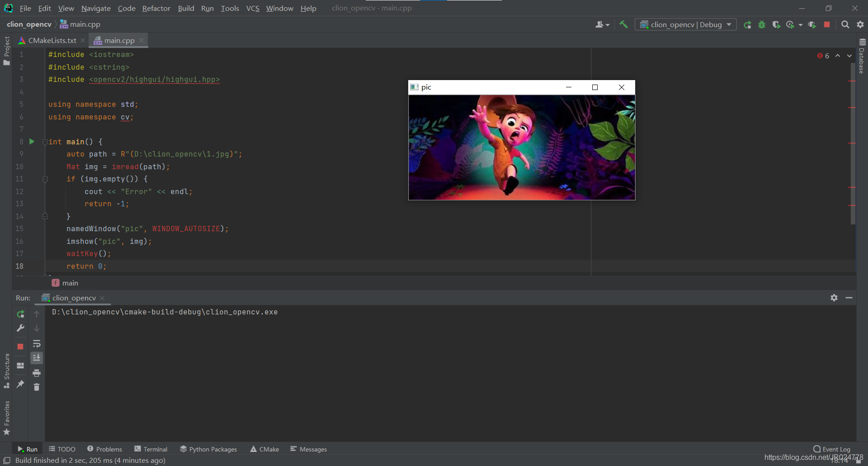Run the clion_opencv configuration
Screen dimensions: 868x466
[x=748, y=24]
